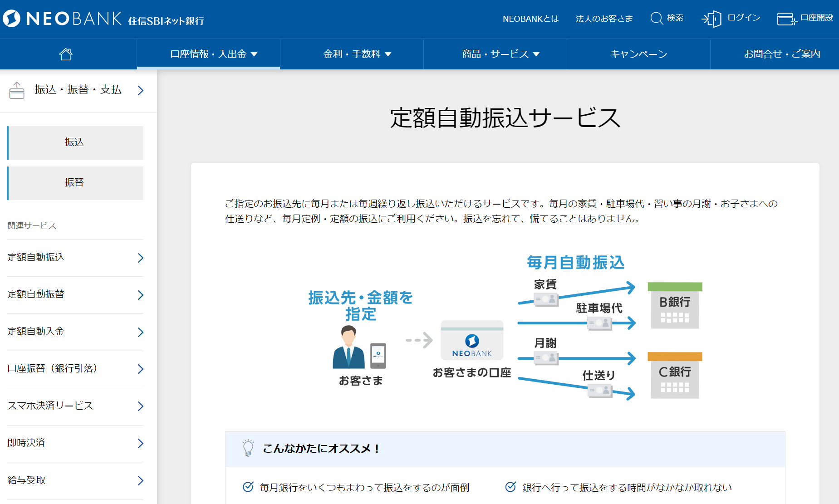The image size is (839, 504).
Task: Click the home icon in navigation bar
Action: click(x=66, y=54)
